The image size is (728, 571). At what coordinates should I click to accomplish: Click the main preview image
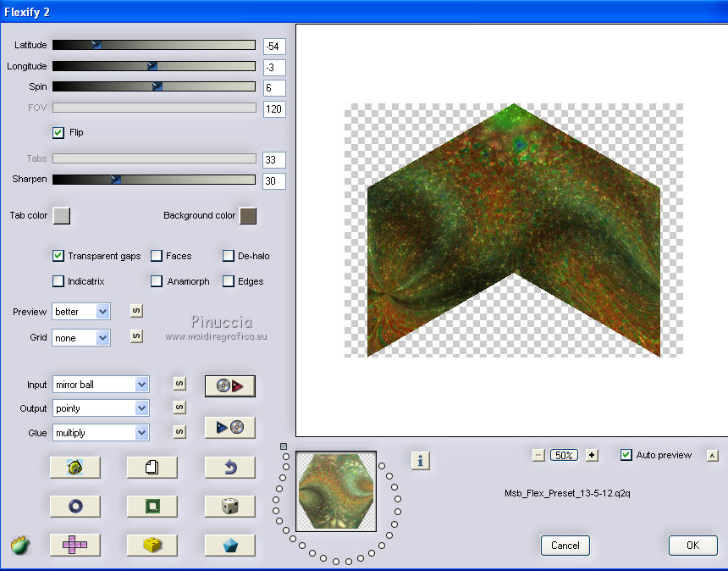(x=514, y=230)
